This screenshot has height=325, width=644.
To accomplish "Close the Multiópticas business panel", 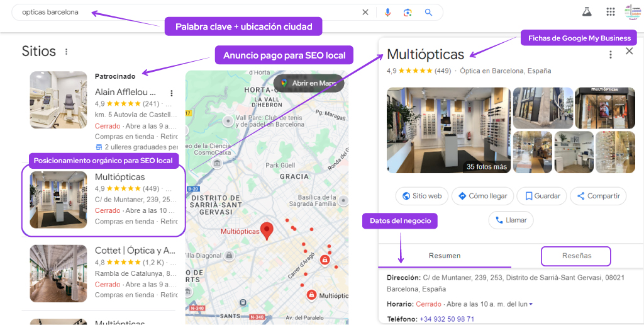I will (629, 51).
